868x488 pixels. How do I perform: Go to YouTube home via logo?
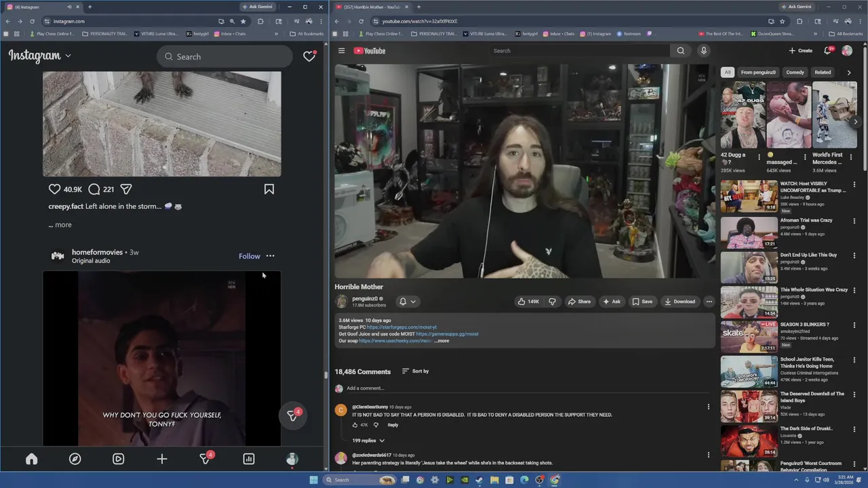370,51
